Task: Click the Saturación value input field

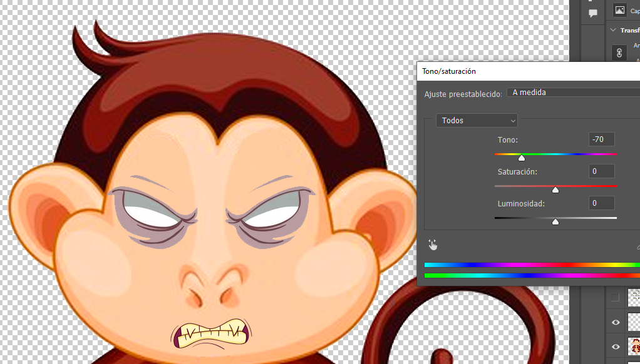Action: tap(601, 171)
